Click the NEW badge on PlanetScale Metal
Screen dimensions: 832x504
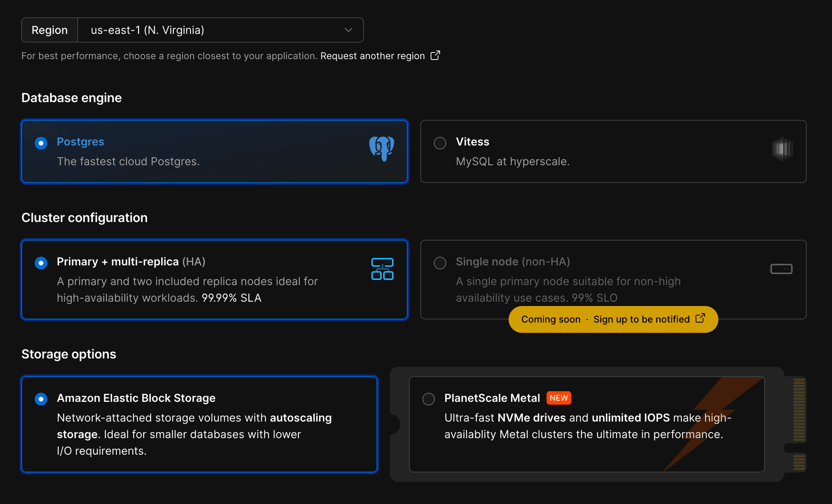(558, 398)
